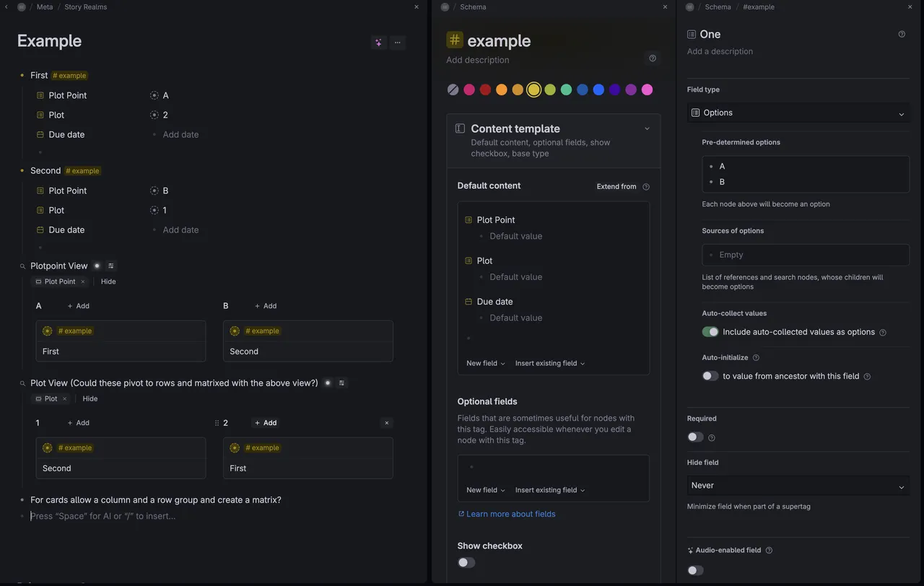
Task: Click the Press Space for AI prompt line
Action: tap(103, 516)
